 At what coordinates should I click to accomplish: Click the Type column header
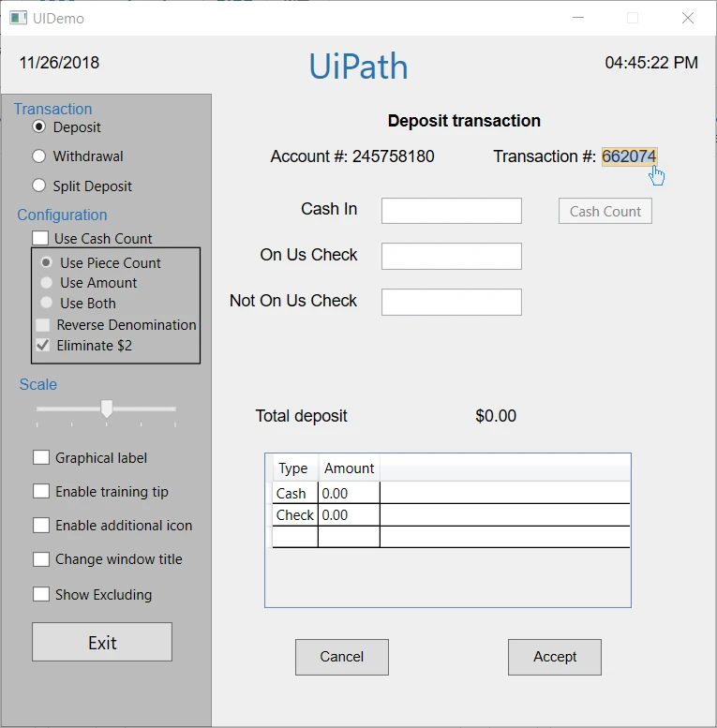tap(293, 468)
